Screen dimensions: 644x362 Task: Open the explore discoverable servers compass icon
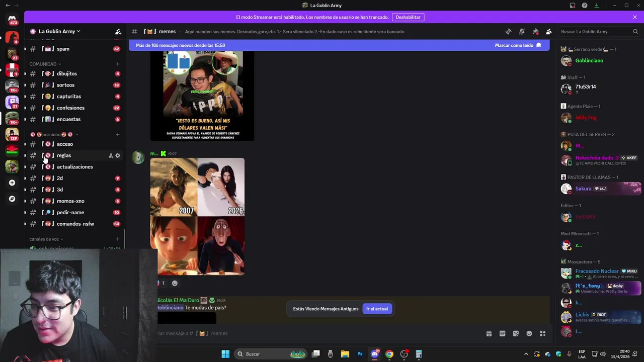[x=12, y=199]
